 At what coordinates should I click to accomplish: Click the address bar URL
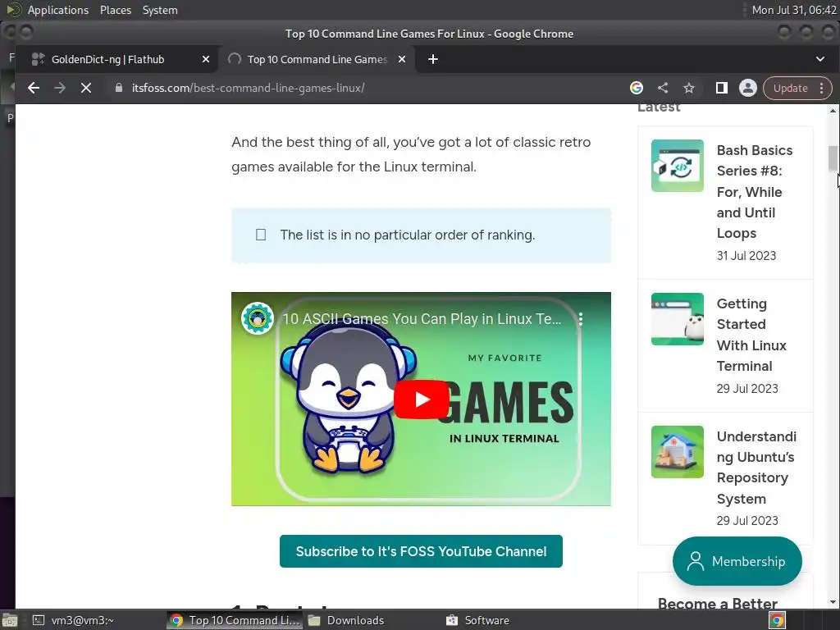248,88
